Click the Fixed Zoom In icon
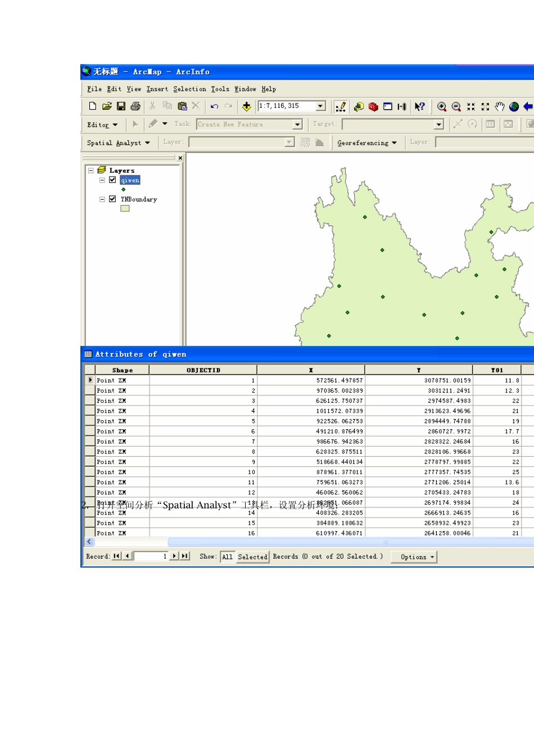 coord(471,106)
